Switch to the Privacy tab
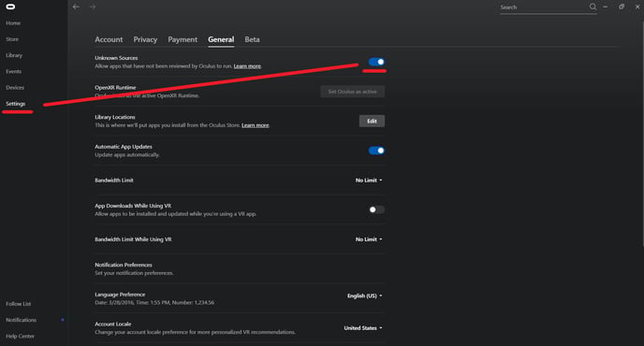This screenshot has height=346, width=644. pos(145,39)
